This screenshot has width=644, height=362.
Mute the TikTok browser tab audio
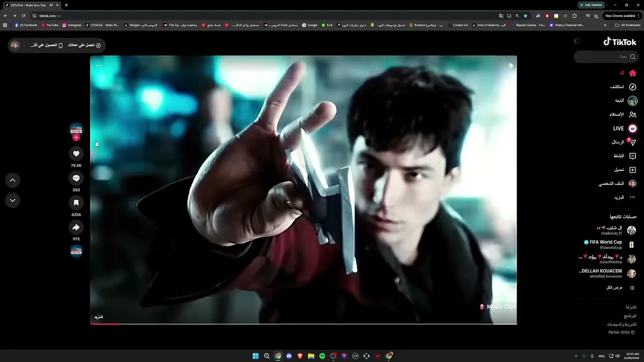tap(51, 5)
